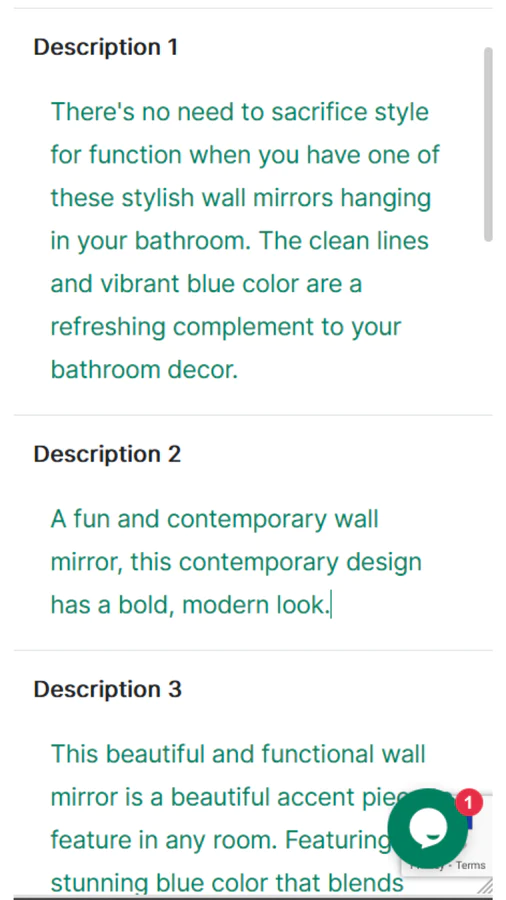Open the green chat bubble widget

tap(427, 827)
